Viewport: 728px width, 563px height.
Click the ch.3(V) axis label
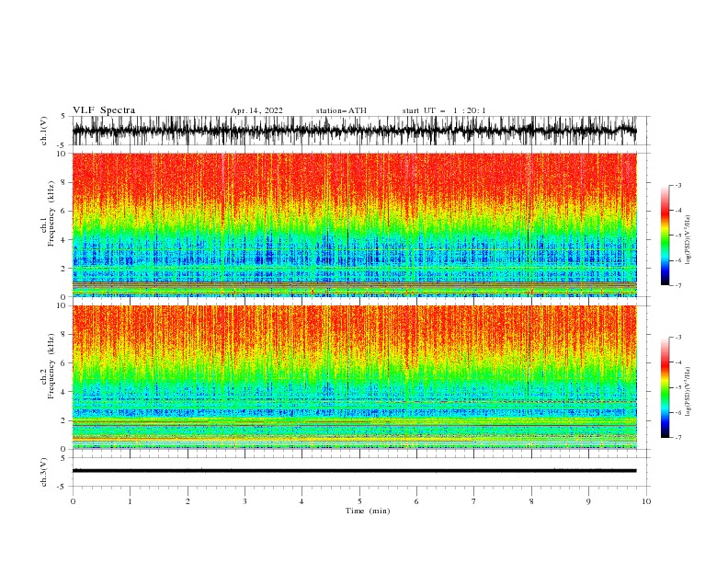tap(44, 472)
